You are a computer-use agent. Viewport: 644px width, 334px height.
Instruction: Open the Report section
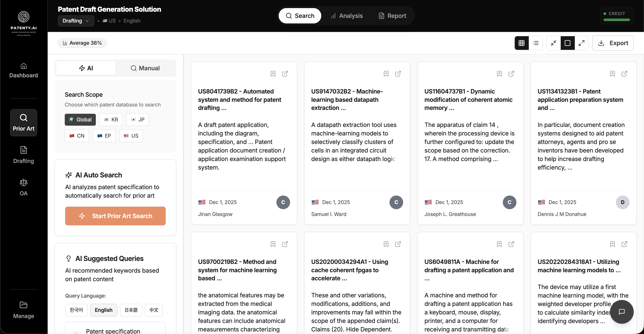pyautogui.click(x=392, y=16)
